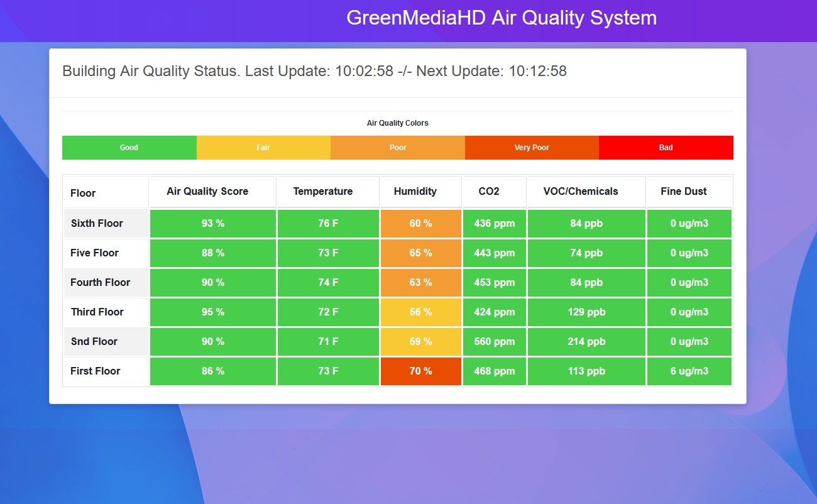Select the Bad red legend swatch
This screenshot has width=817, height=504.
pyautogui.click(x=666, y=148)
